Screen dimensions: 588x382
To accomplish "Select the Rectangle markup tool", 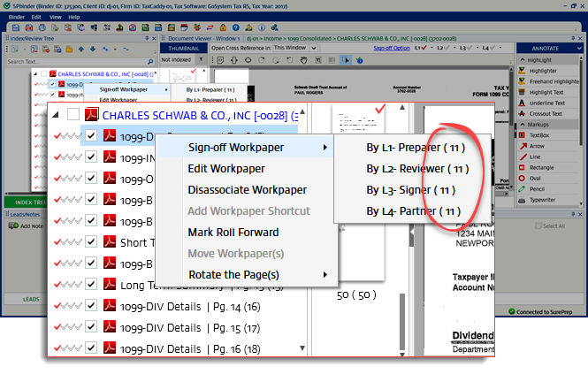I will tap(542, 168).
